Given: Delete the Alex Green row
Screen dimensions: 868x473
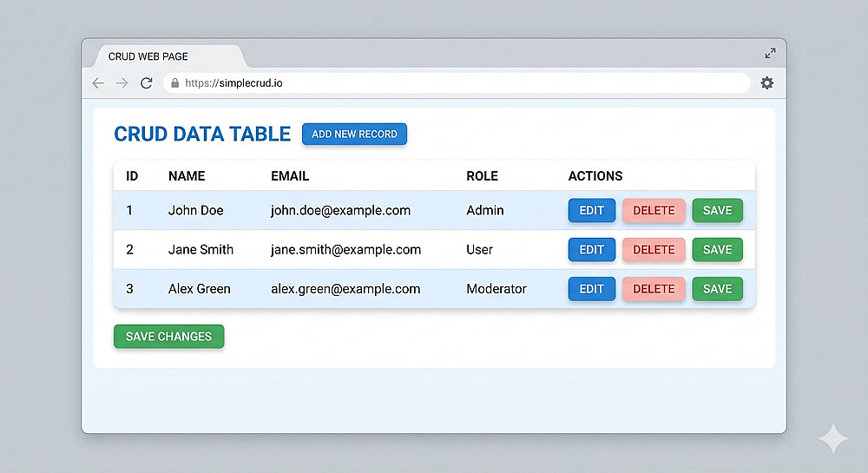Looking at the screenshot, I should (654, 288).
